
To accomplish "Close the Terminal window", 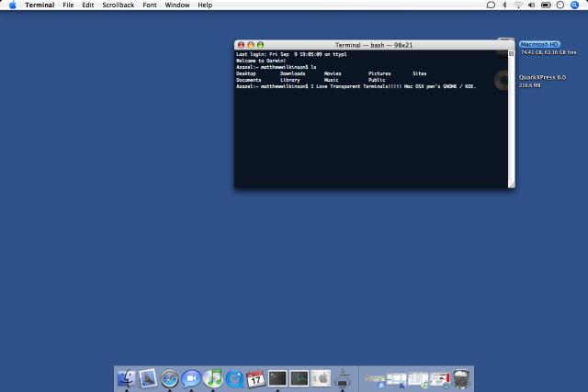I will (241, 45).
